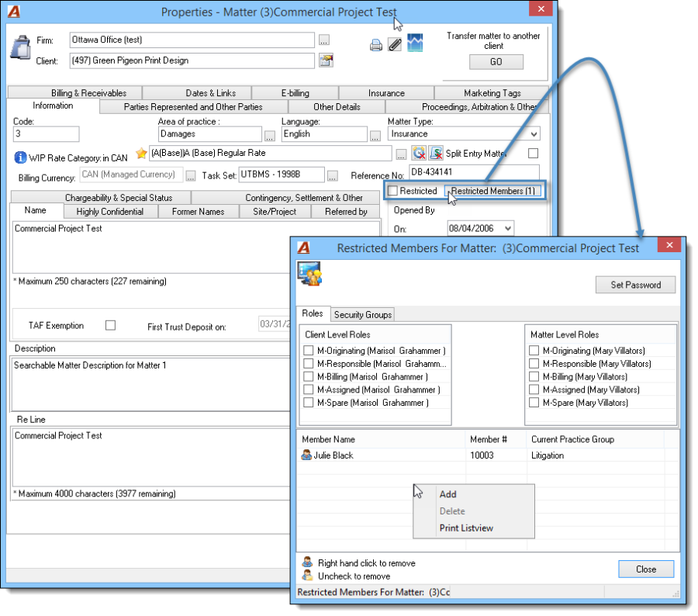Click the Set Password button

635,285
